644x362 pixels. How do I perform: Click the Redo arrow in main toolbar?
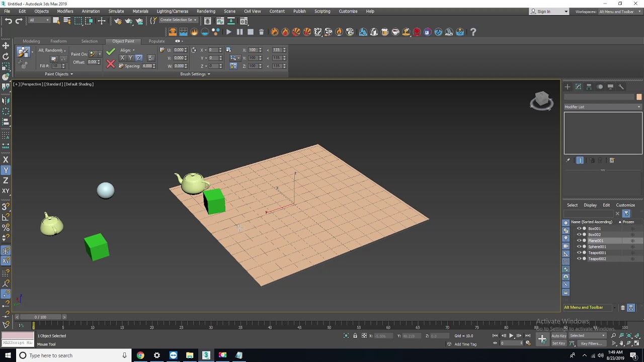(19, 21)
